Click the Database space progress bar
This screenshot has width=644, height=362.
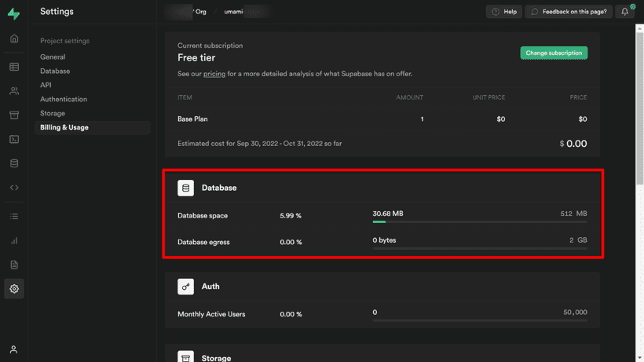pos(480,222)
